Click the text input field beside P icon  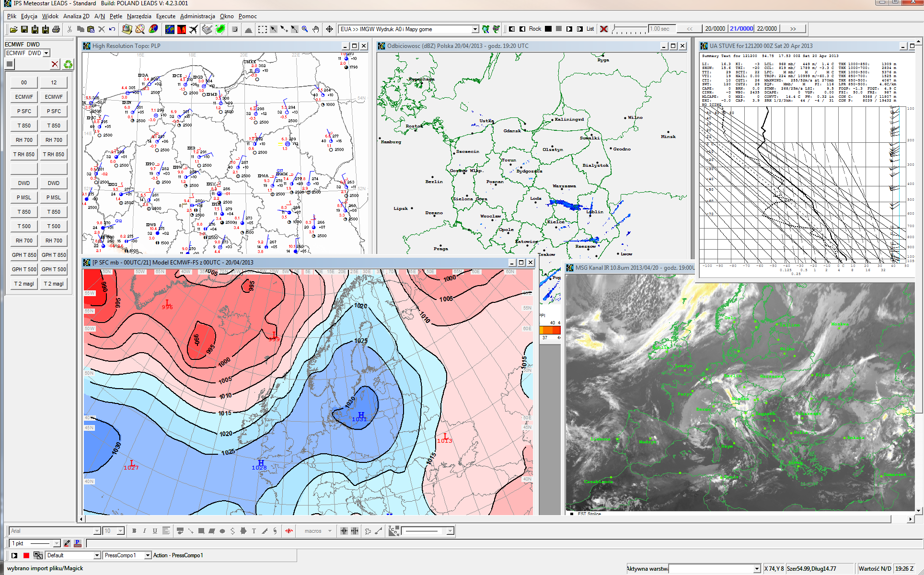pos(503,543)
